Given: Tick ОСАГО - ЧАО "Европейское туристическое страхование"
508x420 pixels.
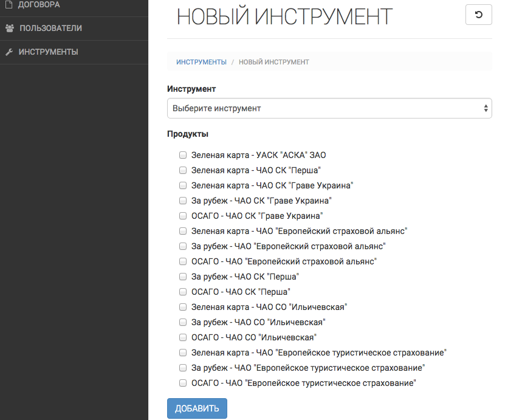Looking at the screenshot, I should pos(182,382).
